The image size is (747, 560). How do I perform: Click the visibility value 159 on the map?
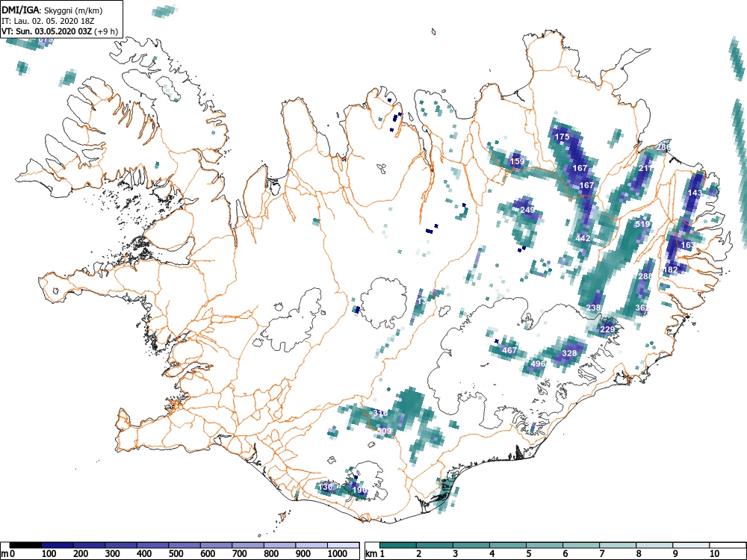click(517, 161)
